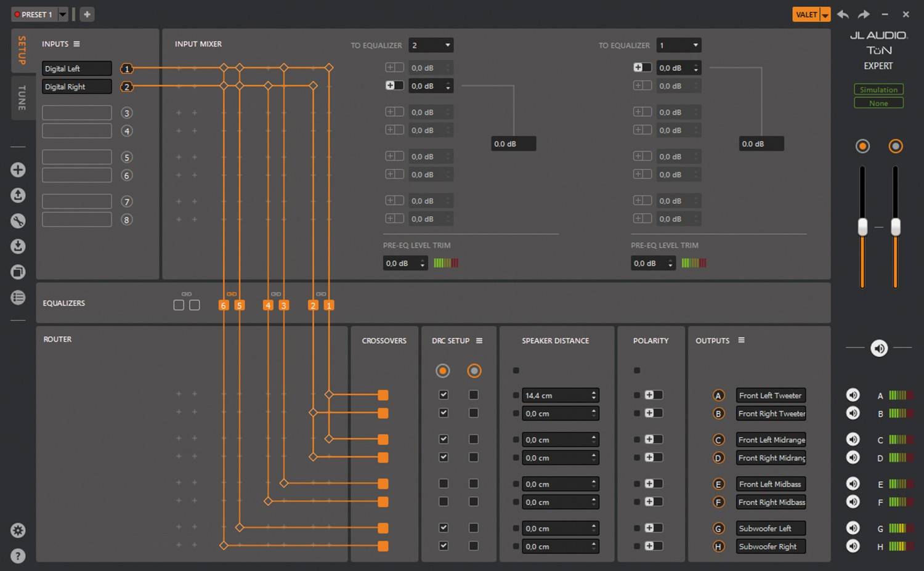This screenshot has width=924, height=571.
Task: Open the DRC Setup hamburger menu icon
Action: (x=479, y=341)
